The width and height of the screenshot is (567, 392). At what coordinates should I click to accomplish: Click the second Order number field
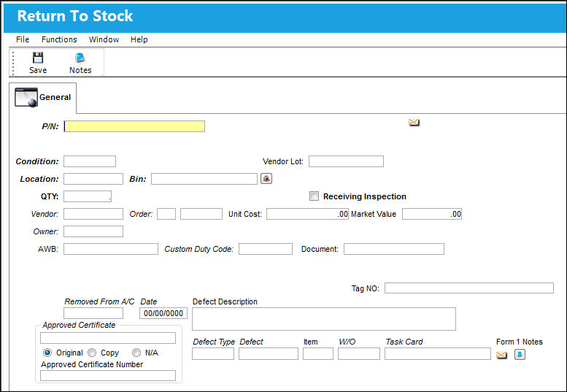point(201,214)
